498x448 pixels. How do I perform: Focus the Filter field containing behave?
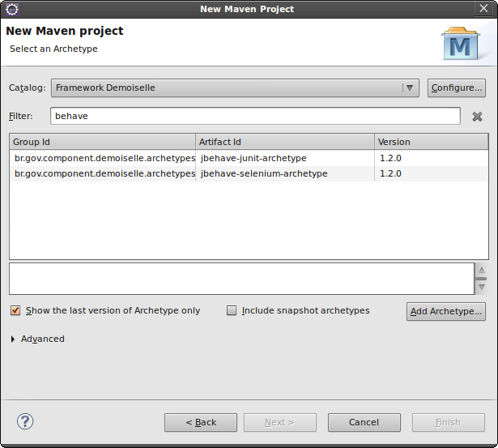click(x=255, y=116)
